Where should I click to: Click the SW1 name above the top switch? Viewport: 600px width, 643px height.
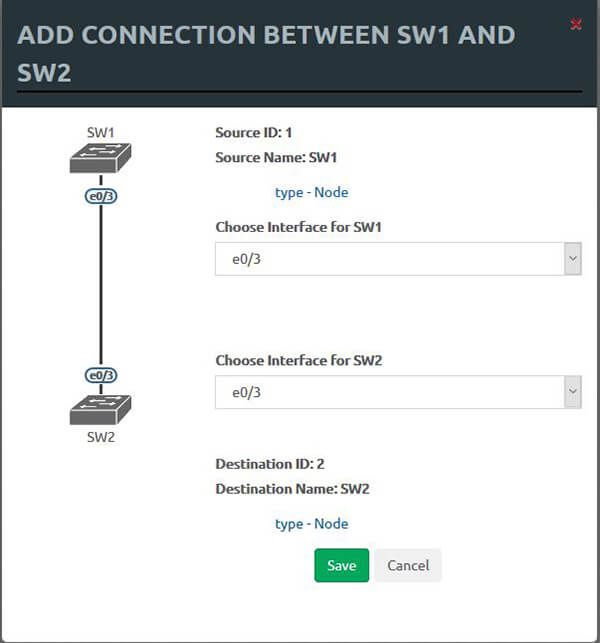(101, 131)
